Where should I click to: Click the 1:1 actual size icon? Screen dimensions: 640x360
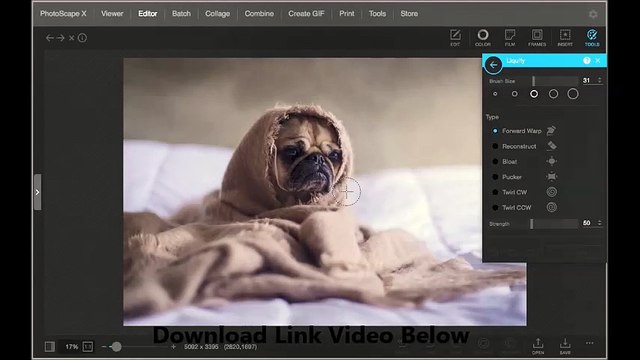88,347
